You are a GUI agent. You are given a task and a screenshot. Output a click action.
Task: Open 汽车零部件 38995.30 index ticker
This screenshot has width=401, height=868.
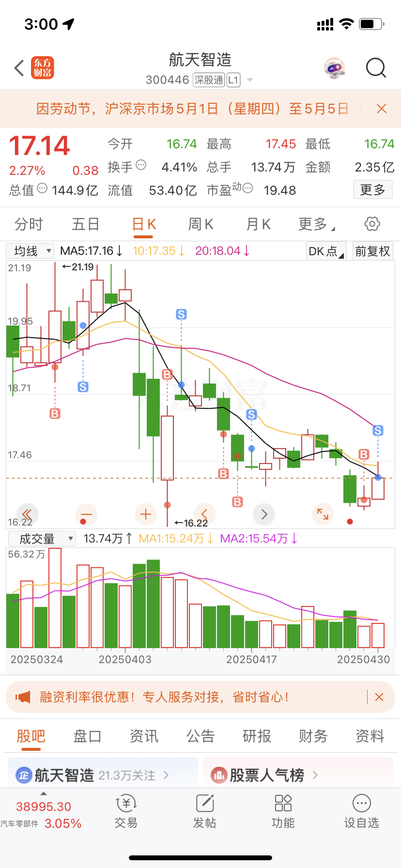tap(43, 815)
